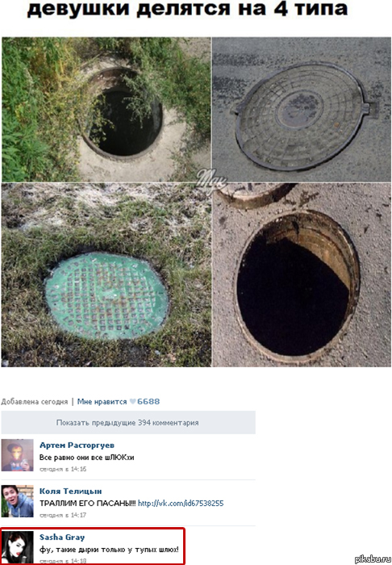Screen dimensions: 392x565
Task: Click Мне нравится like link
Action: pyautogui.click(x=102, y=401)
